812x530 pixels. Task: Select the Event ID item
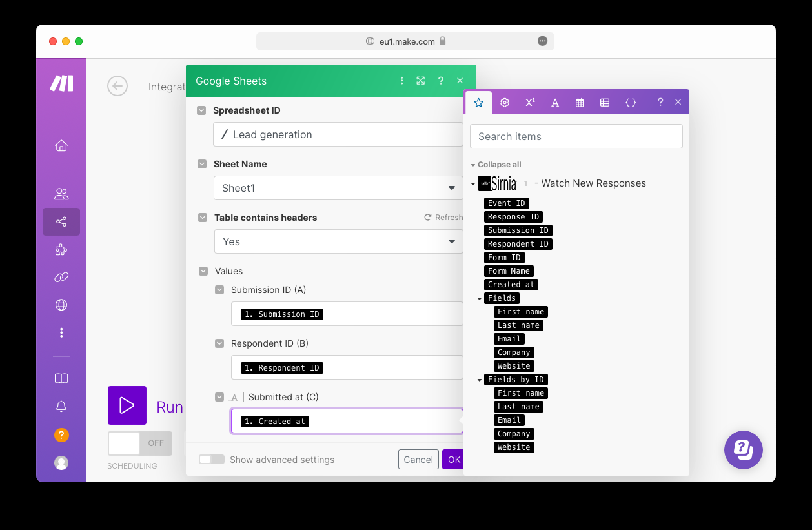tap(507, 203)
